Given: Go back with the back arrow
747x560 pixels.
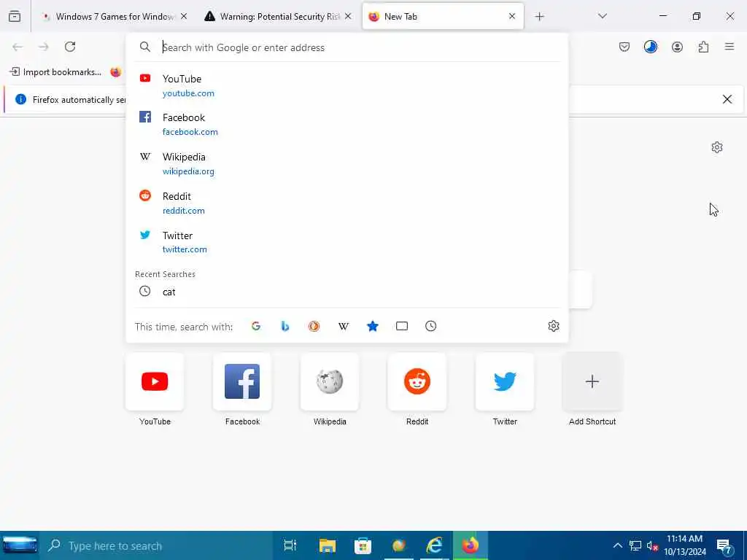Looking at the screenshot, I should 18,47.
